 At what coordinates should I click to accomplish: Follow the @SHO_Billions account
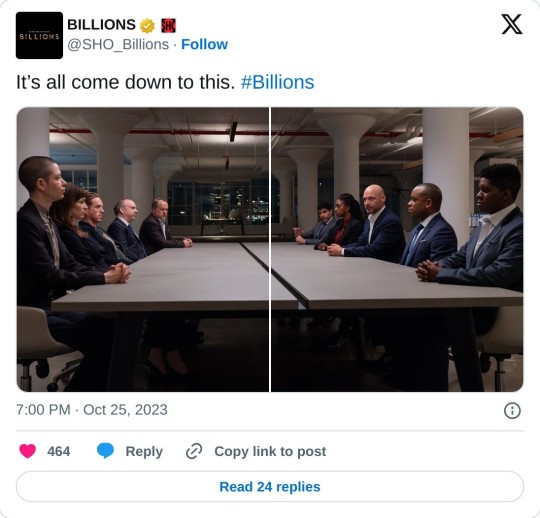pos(204,44)
